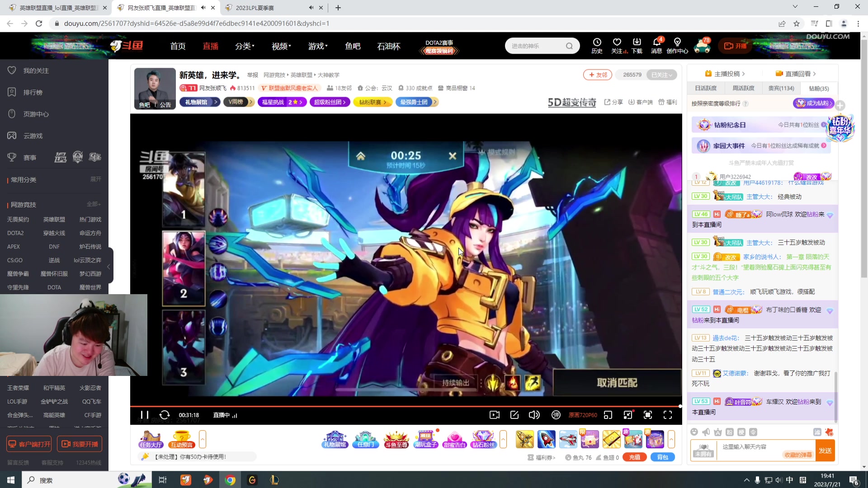The image size is (868, 488).
Task: Open the 关注 followed channels heart icon
Action: [617, 46]
